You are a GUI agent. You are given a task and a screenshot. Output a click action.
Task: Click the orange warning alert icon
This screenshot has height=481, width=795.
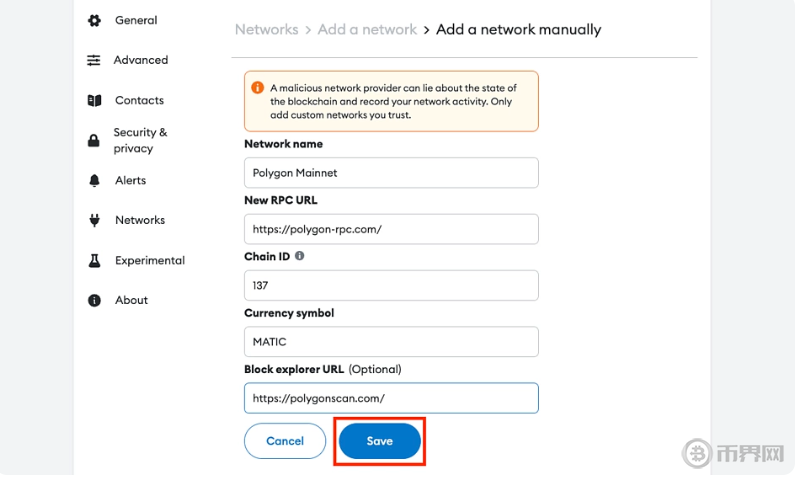tap(258, 88)
